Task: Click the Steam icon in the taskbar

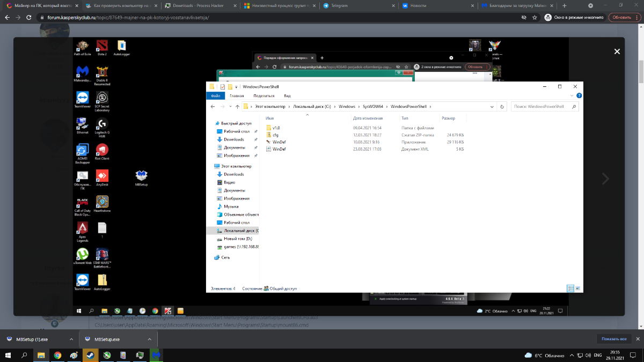Action: coord(90,355)
